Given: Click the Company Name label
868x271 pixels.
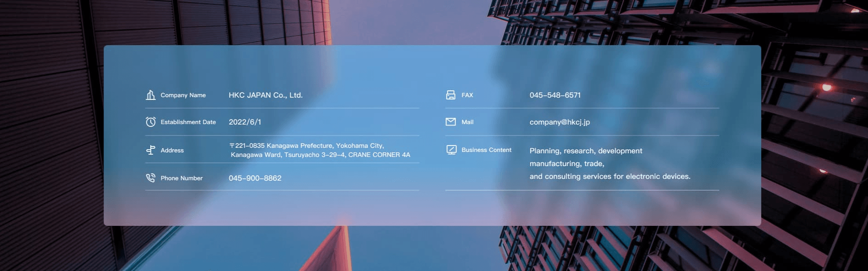Looking at the screenshot, I should (183, 95).
